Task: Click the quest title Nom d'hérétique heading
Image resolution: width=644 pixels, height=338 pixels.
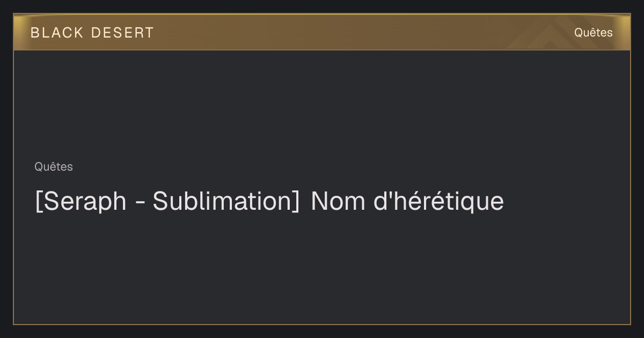Action: pyautogui.click(x=269, y=202)
